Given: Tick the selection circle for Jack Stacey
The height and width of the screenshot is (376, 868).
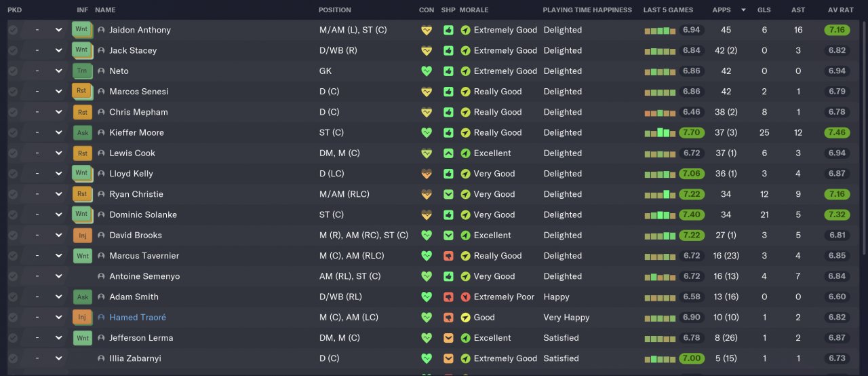Looking at the screenshot, I should pyautogui.click(x=13, y=51).
